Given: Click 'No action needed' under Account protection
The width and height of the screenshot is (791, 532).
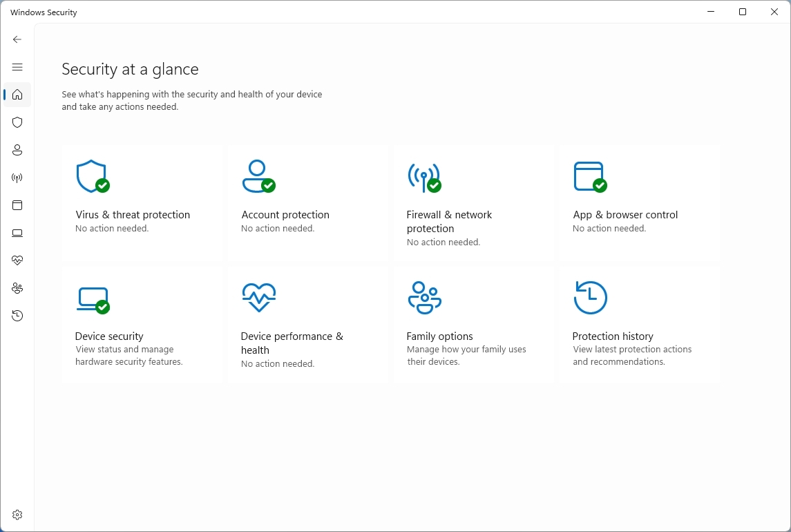Looking at the screenshot, I should point(278,228).
